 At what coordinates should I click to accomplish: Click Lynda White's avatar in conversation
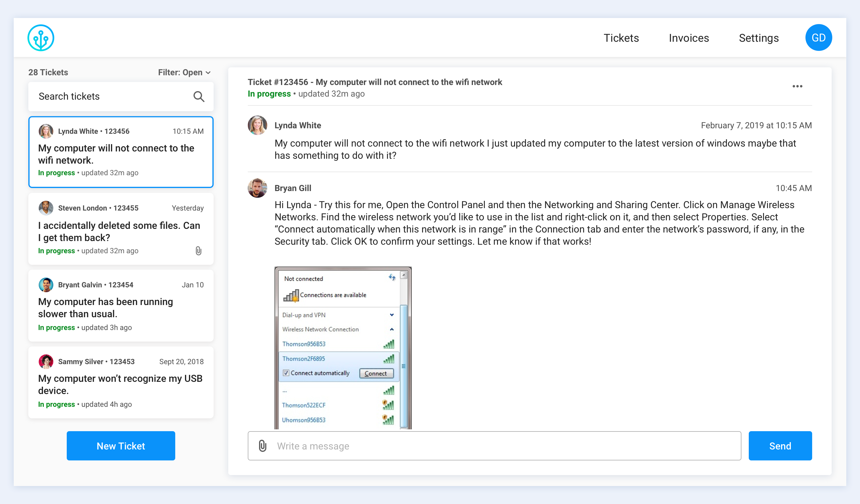click(x=257, y=125)
